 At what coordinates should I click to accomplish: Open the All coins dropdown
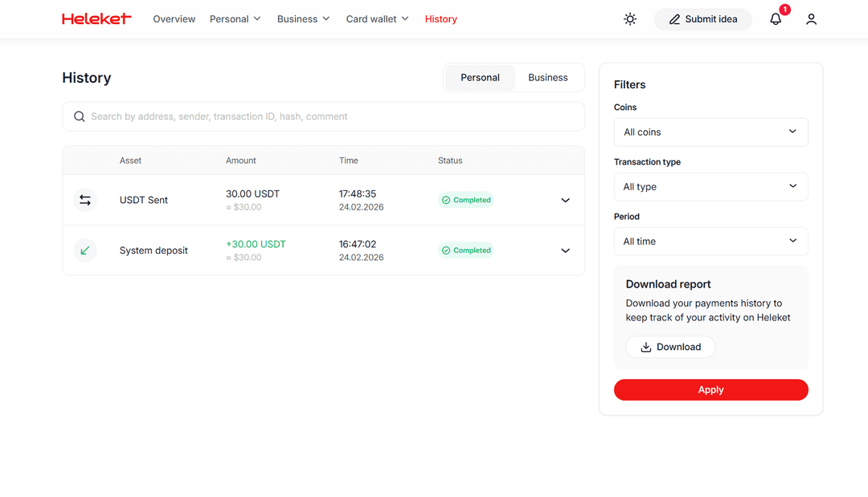710,132
